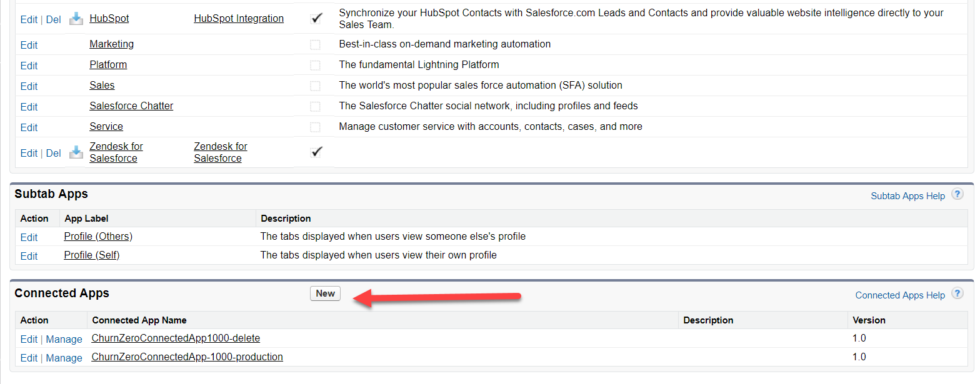
Task: Click version 1.0 of ChurnZeroConnectedApp1000-delete
Action: point(859,338)
